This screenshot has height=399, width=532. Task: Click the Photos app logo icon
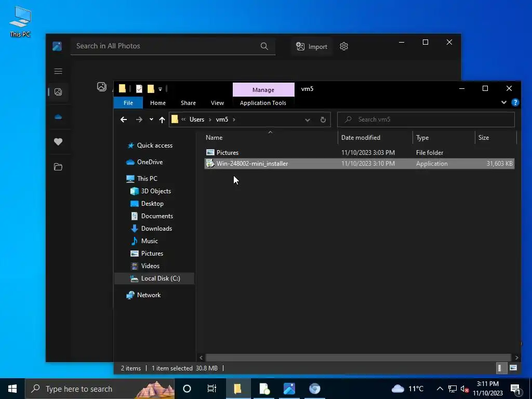[x=57, y=46]
